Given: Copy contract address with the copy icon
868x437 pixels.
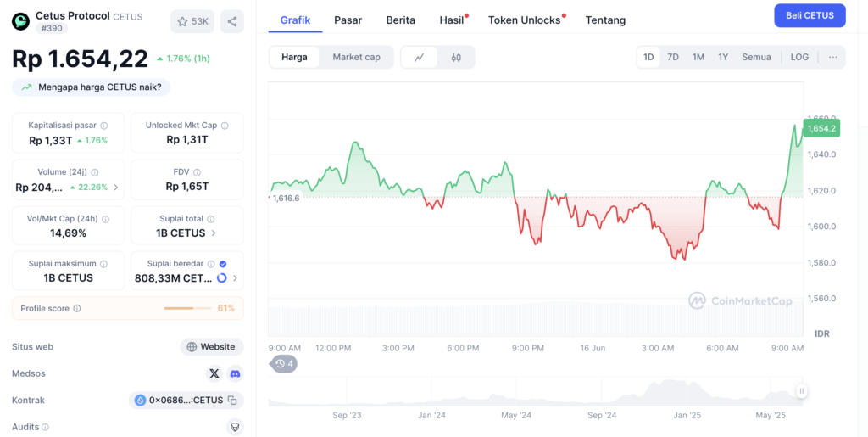Looking at the screenshot, I should [x=232, y=401].
